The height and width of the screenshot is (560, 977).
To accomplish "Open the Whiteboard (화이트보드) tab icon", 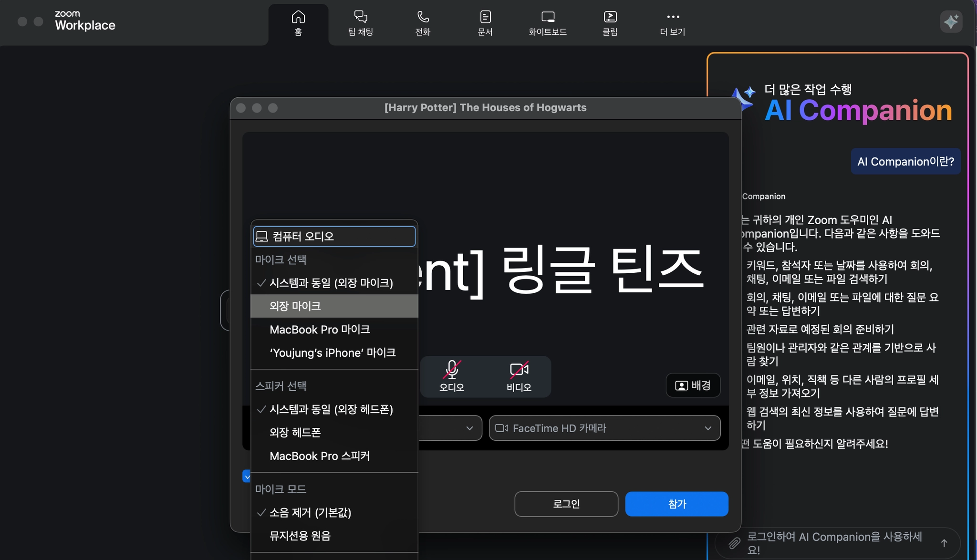I will pos(548,17).
